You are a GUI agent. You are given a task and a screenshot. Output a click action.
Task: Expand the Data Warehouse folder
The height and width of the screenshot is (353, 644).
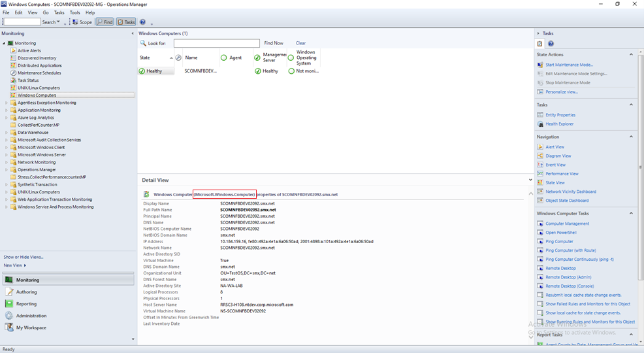tap(6, 132)
